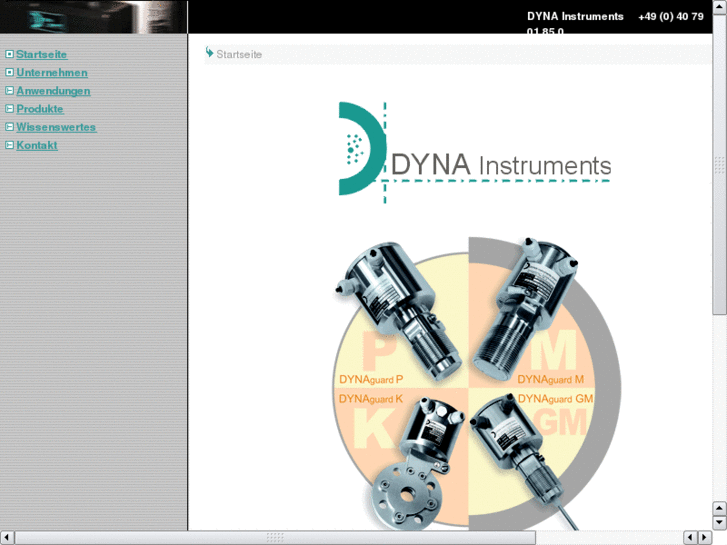Viewport: 727px width, 545px height.
Task: Click the horizontal scrollbar rightmost arrow
Action: point(705,538)
